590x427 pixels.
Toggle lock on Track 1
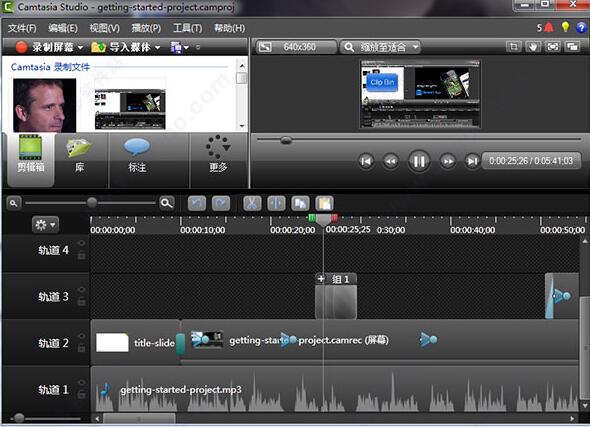[81, 395]
